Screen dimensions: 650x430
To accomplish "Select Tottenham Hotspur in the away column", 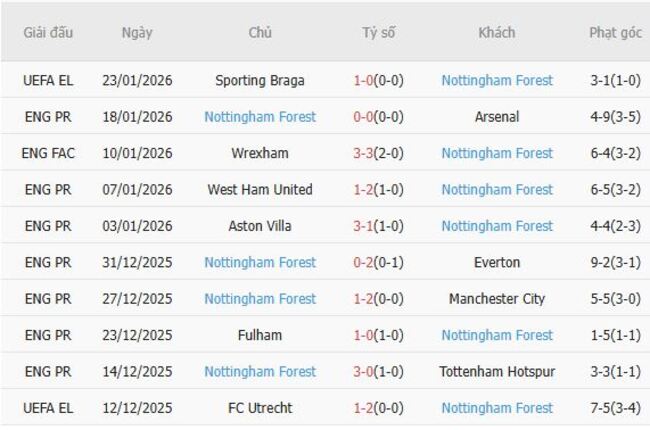I will [x=497, y=371].
